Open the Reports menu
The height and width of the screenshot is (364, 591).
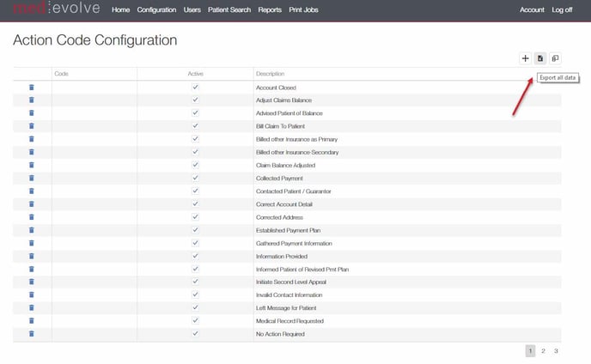point(270,9)
